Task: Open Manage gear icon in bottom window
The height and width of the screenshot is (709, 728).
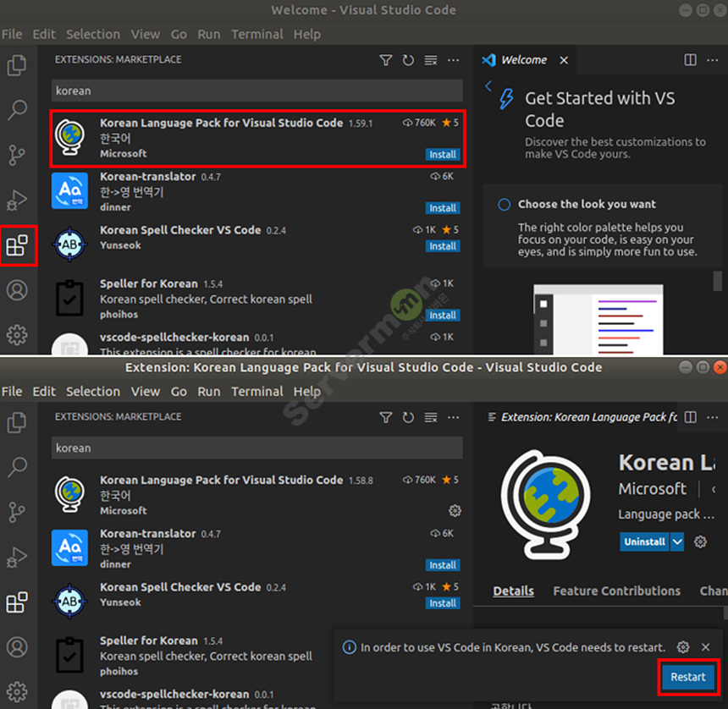Action: 17,692
